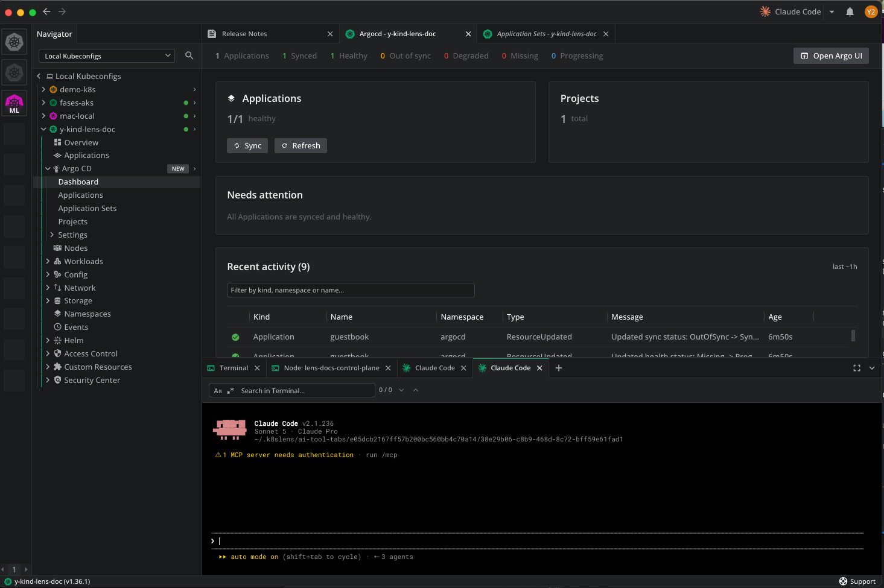The height and width of the screenshot is (588, 884).
Task: Open Overview in the cluster tree
Action: pyautogui.click(x=81, y=142)
